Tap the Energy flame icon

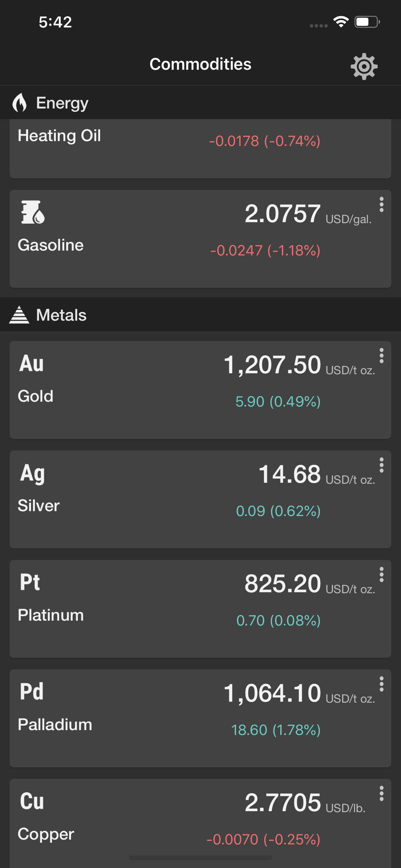tap(20, 102)
